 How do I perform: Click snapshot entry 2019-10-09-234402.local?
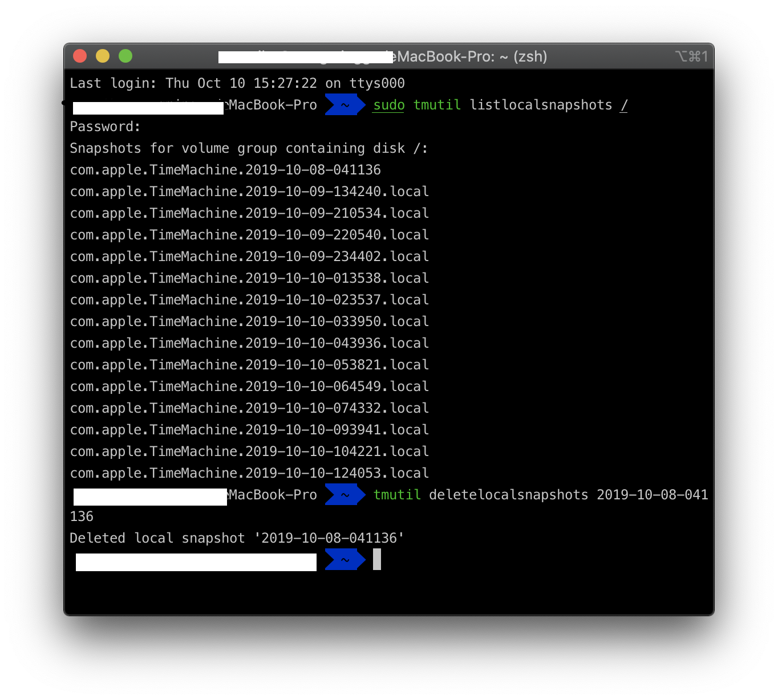point(249,257)
